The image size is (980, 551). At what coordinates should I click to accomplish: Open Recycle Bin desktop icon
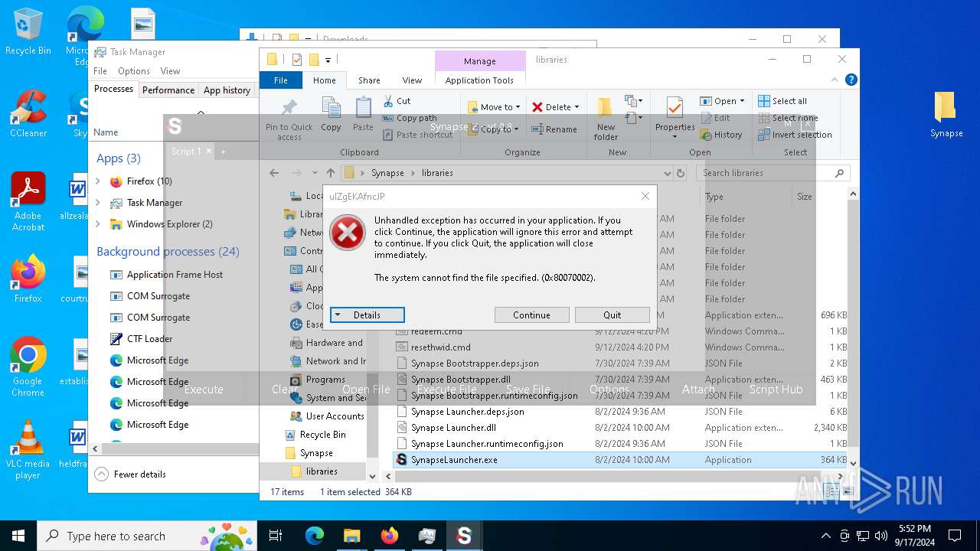(28, 31)
